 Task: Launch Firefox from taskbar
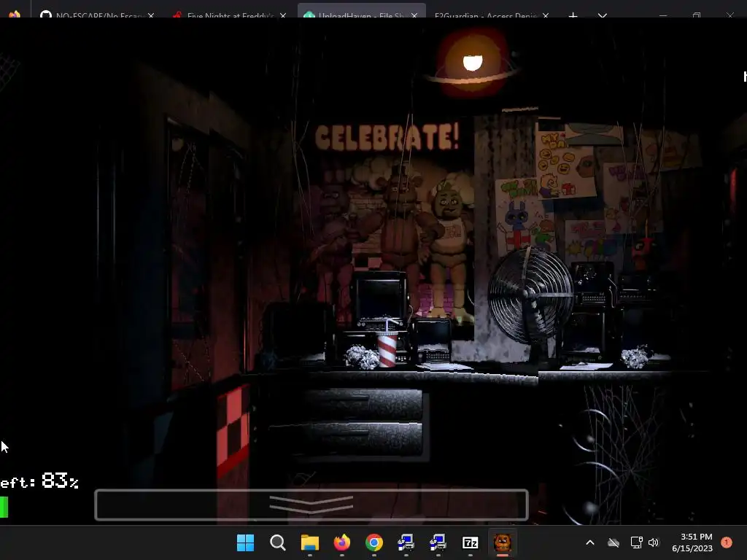point(341,542)
